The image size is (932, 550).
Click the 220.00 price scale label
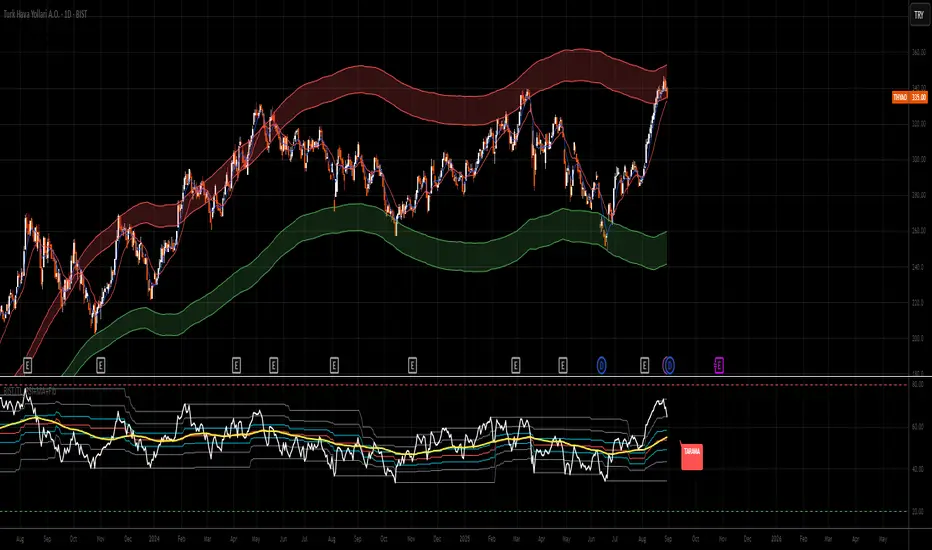point(919,303)
